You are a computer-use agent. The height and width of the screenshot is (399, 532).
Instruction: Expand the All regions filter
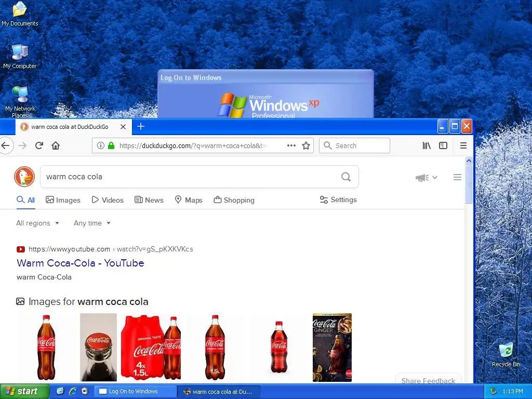pos(37,223)
